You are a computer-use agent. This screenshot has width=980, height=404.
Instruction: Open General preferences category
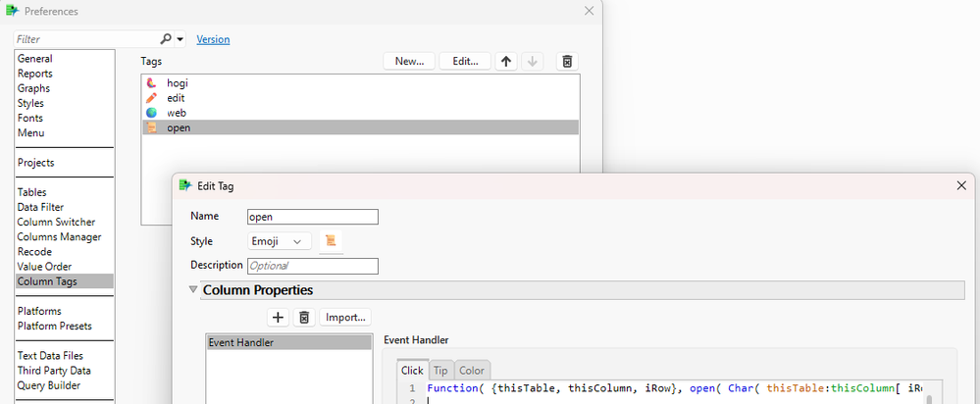pos(35,59)
